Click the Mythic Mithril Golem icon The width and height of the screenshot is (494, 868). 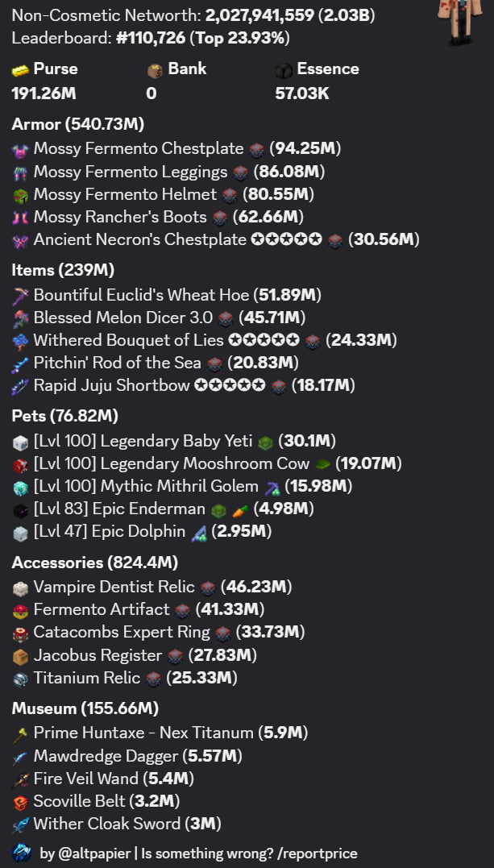tap(20, 487)
